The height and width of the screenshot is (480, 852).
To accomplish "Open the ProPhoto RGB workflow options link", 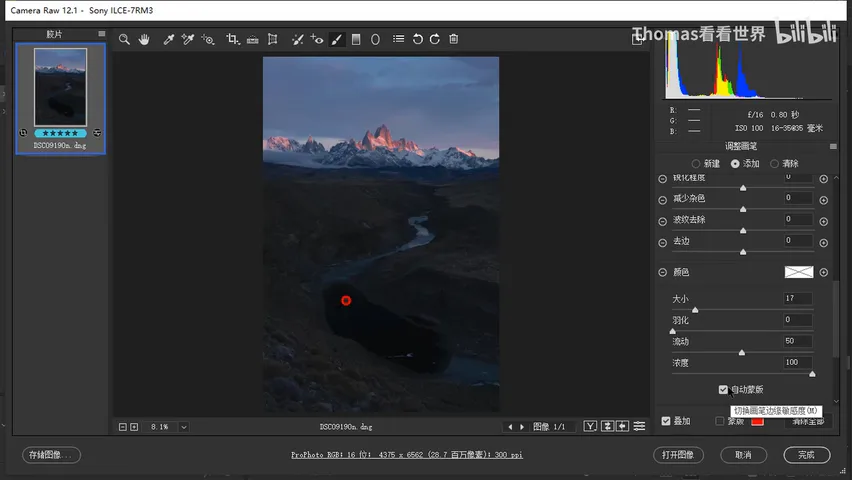I will tap(407, 455).
